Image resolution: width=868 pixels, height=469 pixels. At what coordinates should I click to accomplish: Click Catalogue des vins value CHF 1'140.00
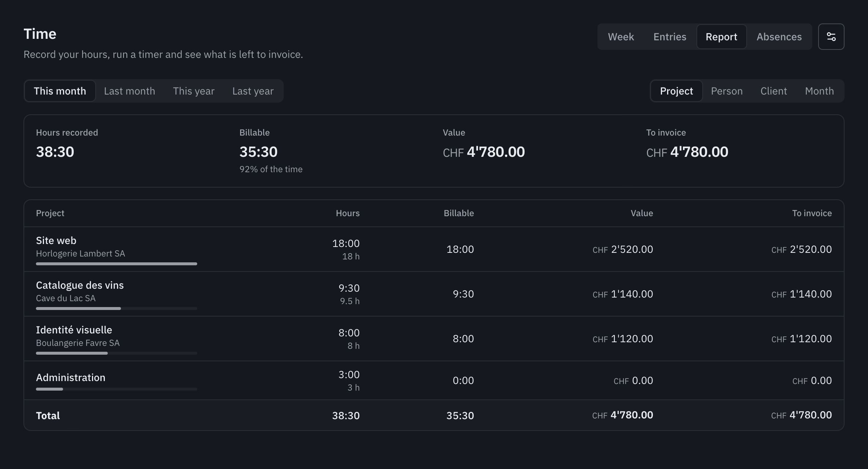(623, 294)
